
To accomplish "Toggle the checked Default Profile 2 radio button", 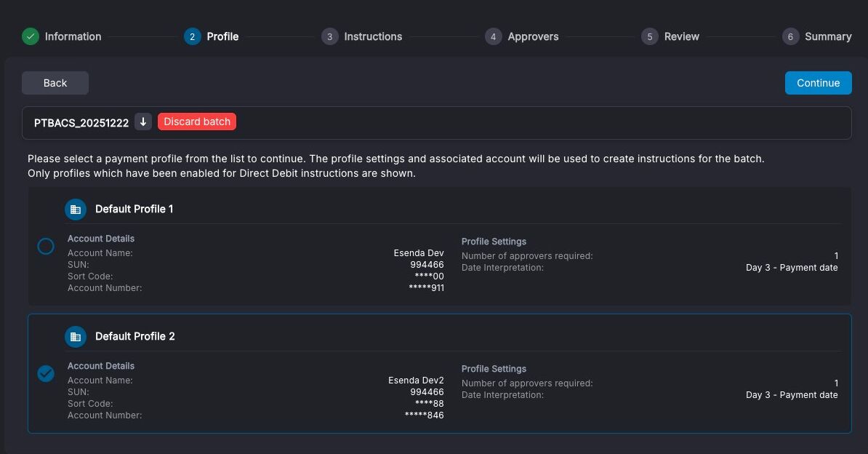I will coord(46,374).
